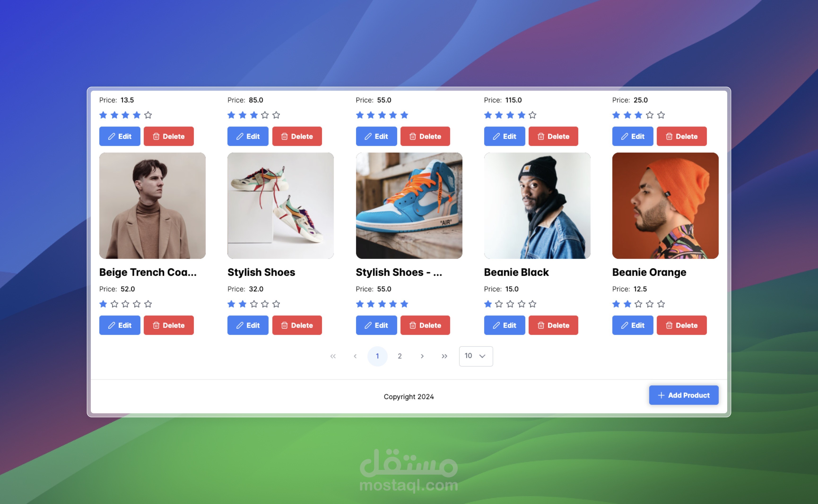Go to next page chevron
Viewport: 818px width, 504px height.
click(422, 356)
